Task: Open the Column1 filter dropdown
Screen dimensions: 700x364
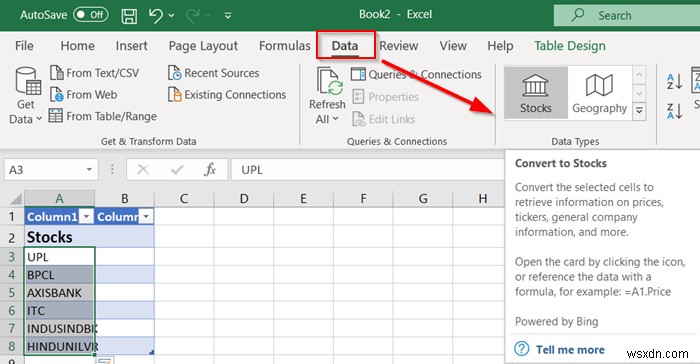Action: pos(87,217)
